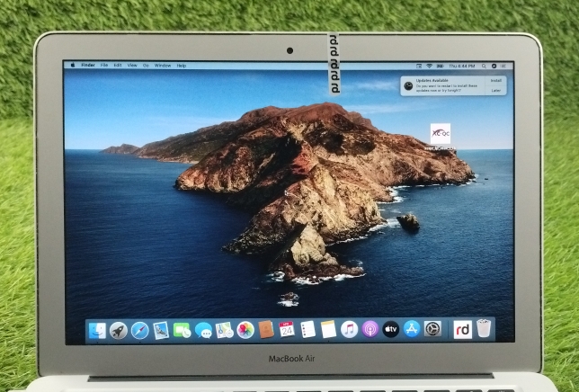This screenshot has height=392, width=579.
Task: Open Trash in the Dock
Action: pyautogui.click(x=484, y=328)
